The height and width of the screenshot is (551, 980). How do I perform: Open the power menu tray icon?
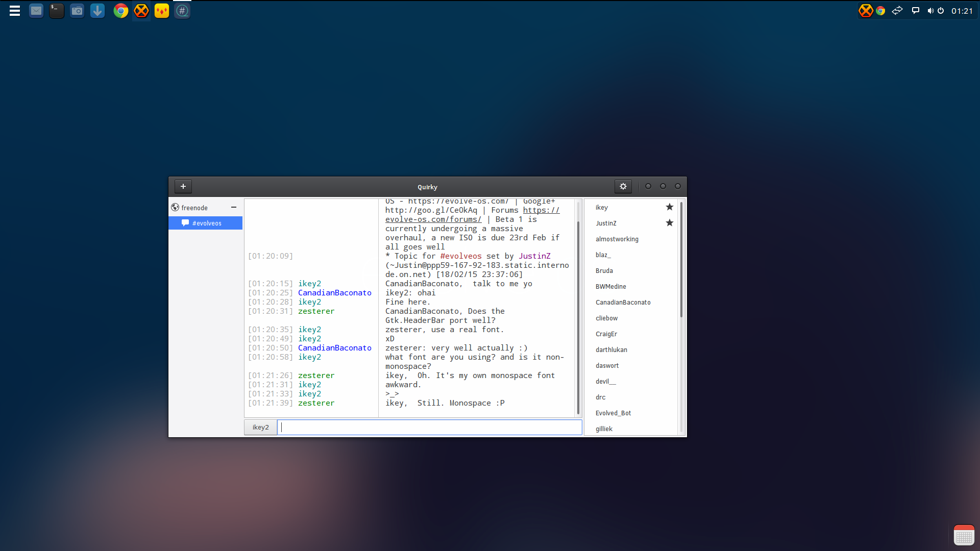941,11
